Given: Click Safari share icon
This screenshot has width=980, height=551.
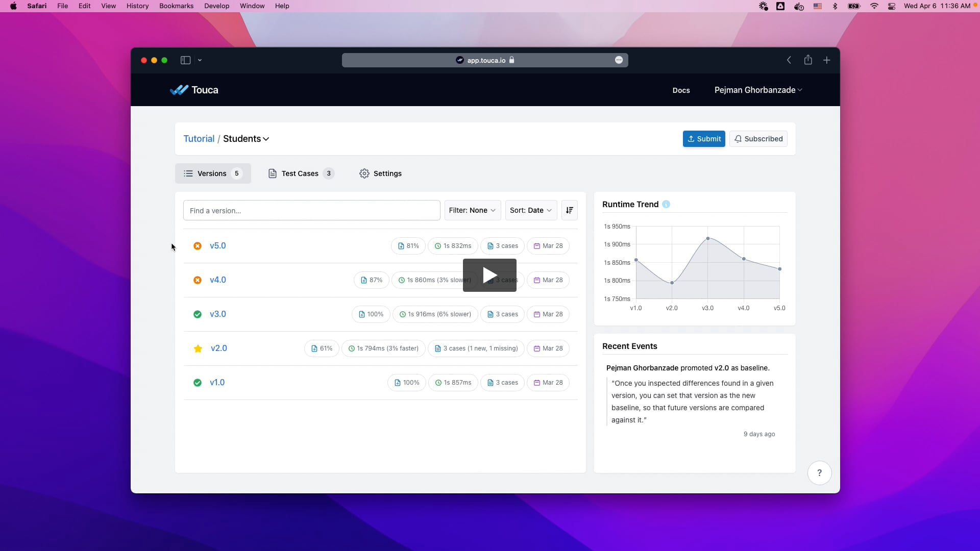Looking at the screenshot, I should coord(808,60).
